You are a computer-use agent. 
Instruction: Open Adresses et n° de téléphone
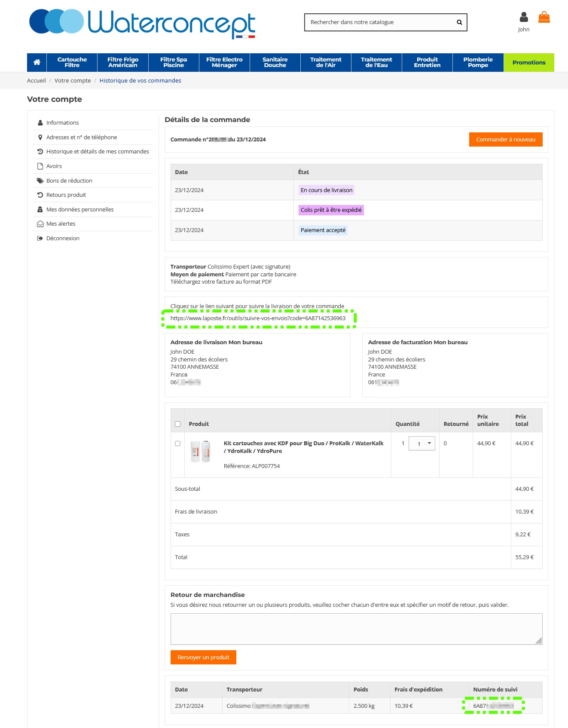81,138
